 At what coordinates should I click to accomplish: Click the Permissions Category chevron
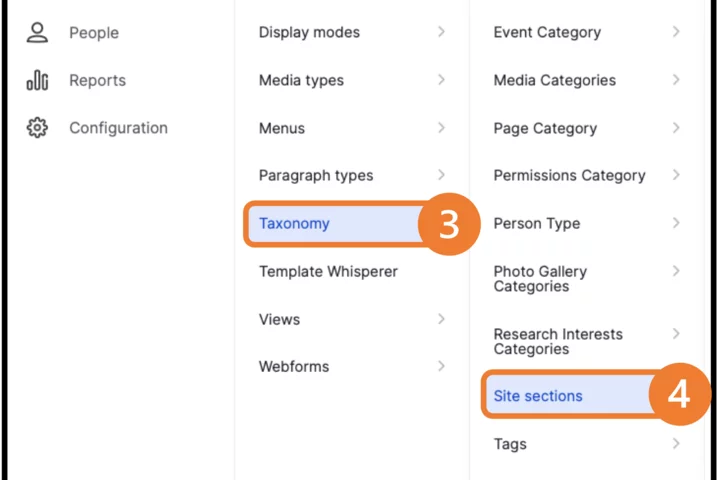tap(676, 175)
